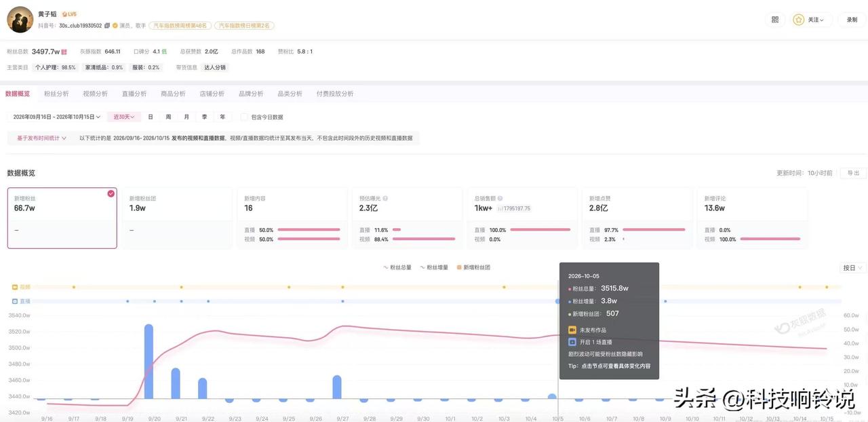Select the 新增点赞 2.8亿 card

click(x=637, y=218)
